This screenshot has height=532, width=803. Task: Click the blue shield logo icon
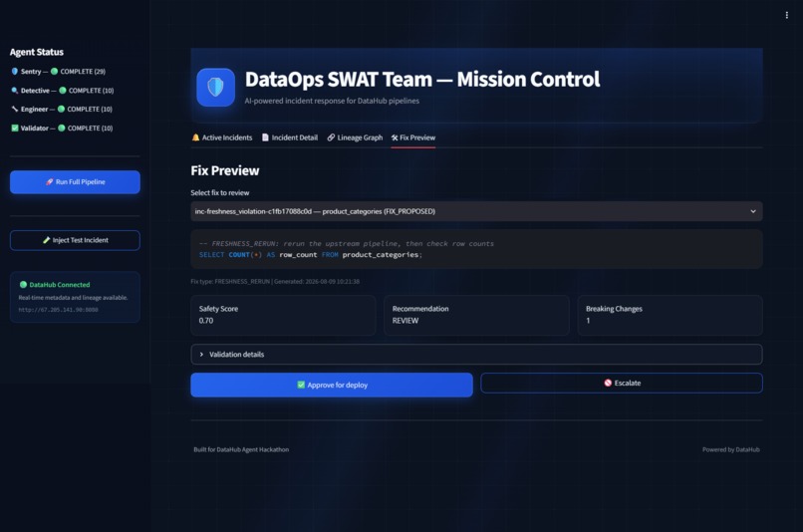(215, 88)
